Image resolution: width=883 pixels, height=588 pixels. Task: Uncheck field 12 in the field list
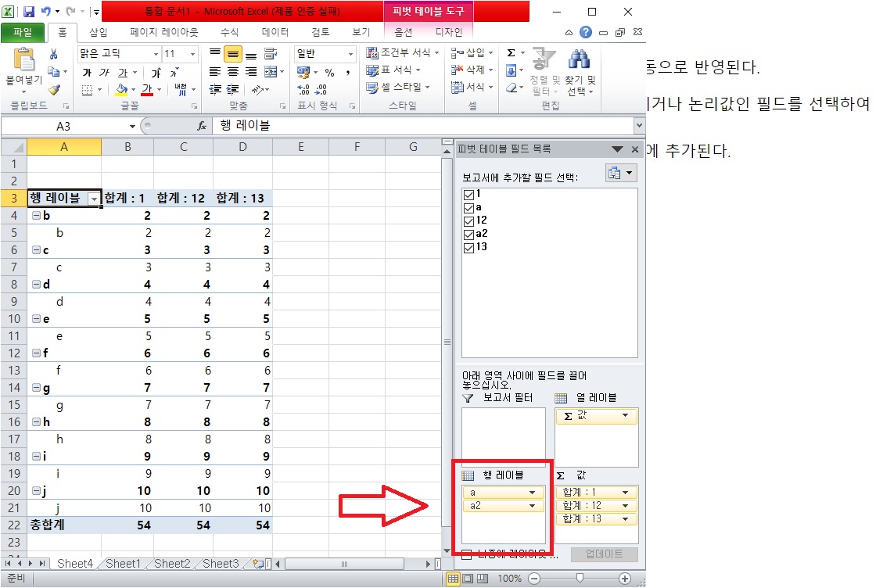click(468, 221)
